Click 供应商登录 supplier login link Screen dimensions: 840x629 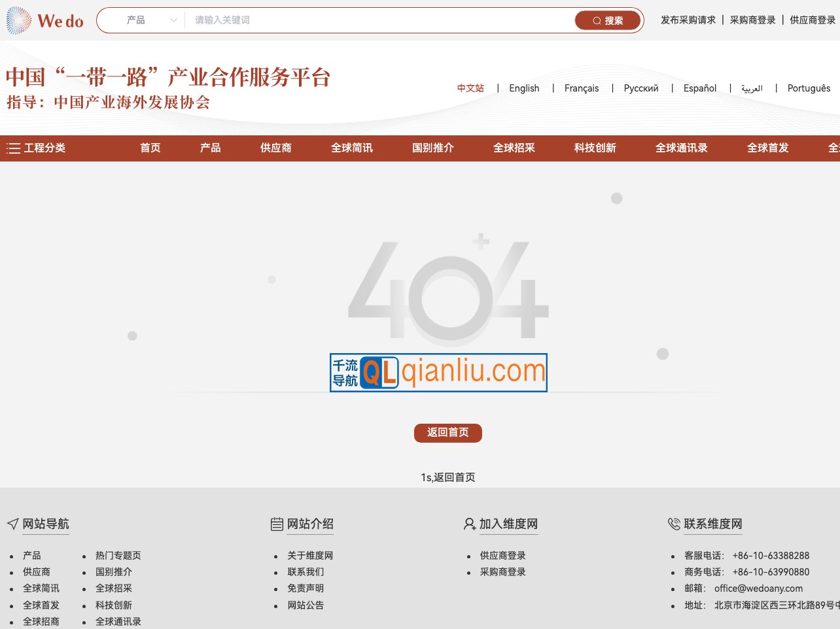(x=812, y=20)
